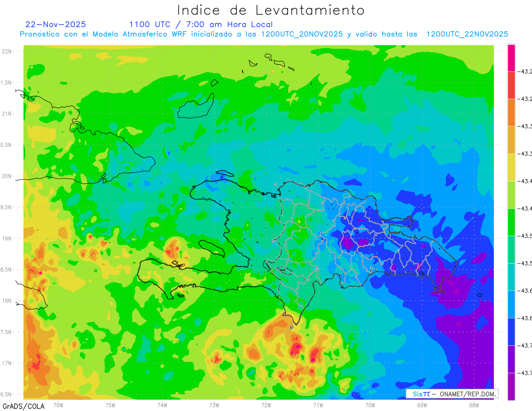
Task: Pick the violet-indigo legend swatch
Action: pos(511,359)
